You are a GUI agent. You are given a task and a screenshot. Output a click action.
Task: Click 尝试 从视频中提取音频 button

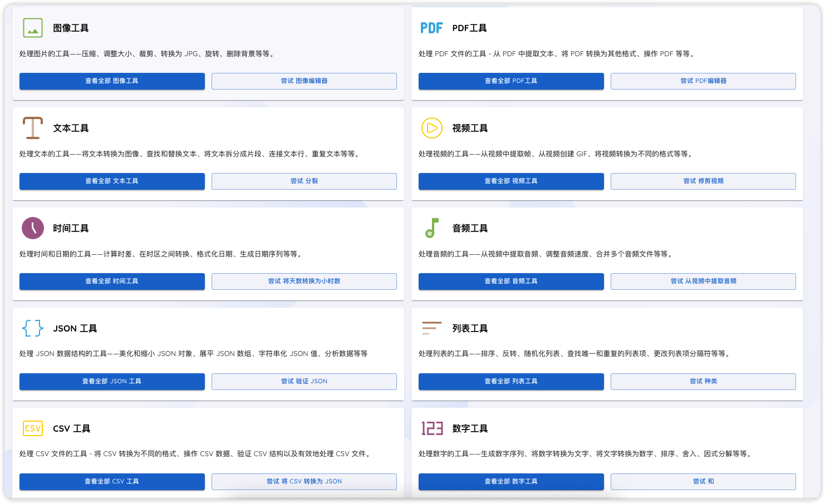point(703,281)
